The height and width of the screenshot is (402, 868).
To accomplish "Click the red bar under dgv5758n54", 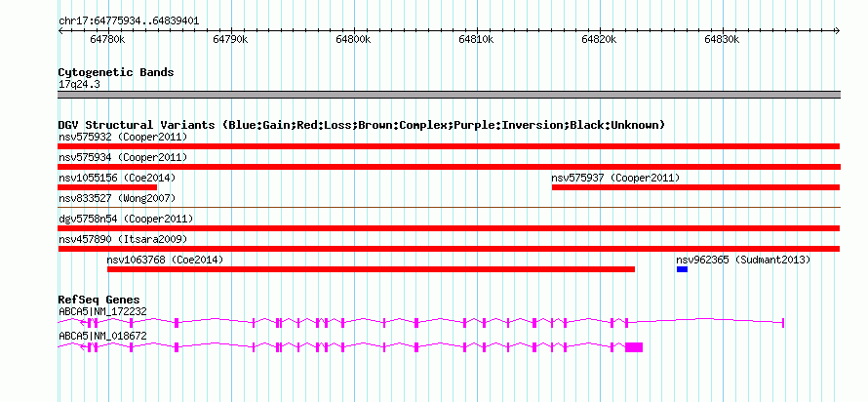I will 449,228.
